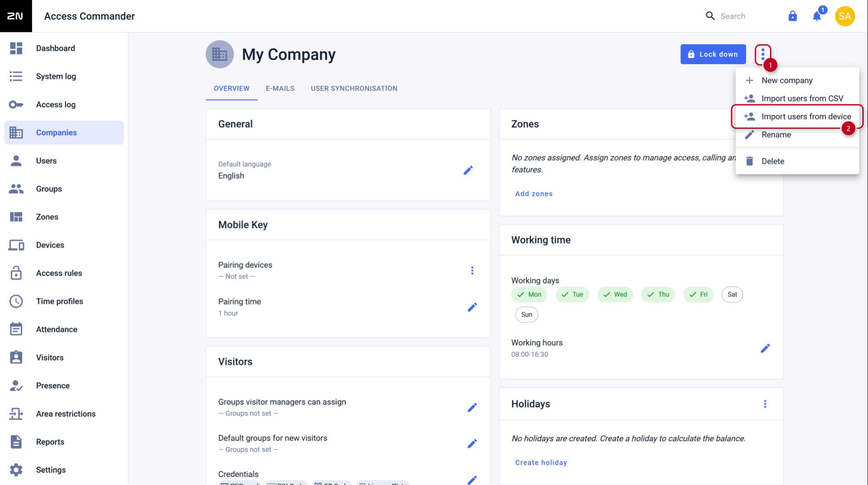This screenshot has width=868, height=485.
Task: Toggle Mon working day
Action: (529, 294)
